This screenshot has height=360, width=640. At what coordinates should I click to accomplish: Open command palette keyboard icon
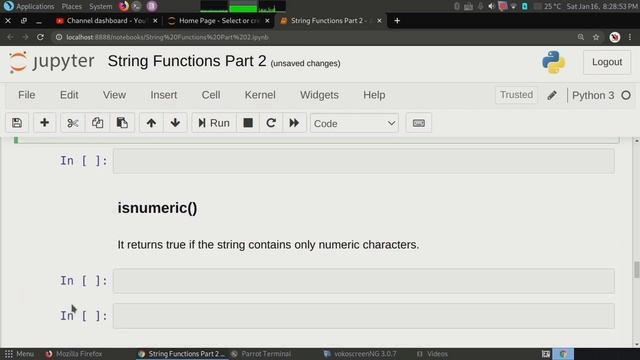click(x=418, y=123)
